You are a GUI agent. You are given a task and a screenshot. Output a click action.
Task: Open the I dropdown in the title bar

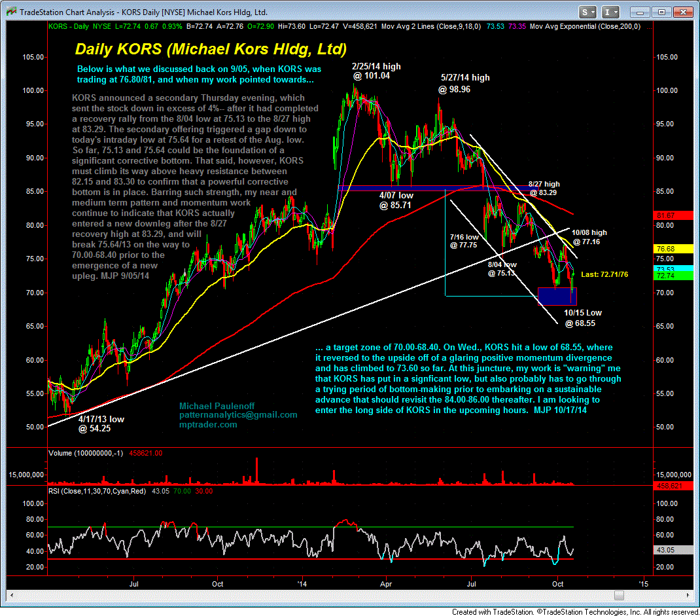pyautogui.click(x=610, y=12)
